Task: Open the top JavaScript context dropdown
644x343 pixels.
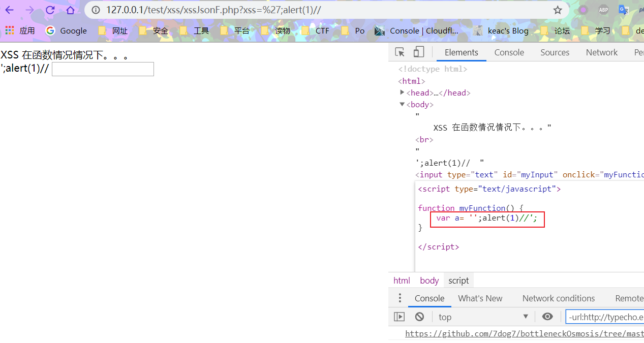Action: click(x=483, y=317)
